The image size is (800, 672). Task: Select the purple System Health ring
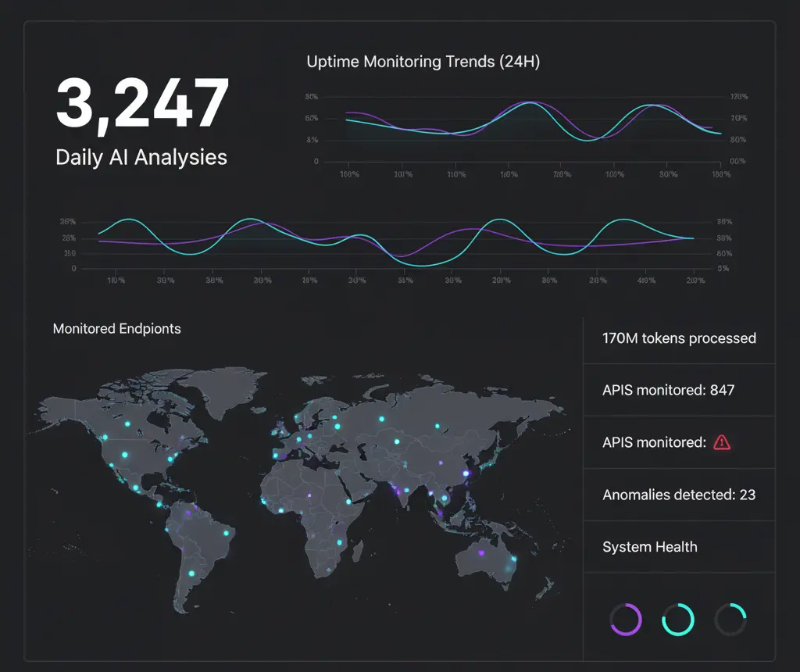coord(625,619)
